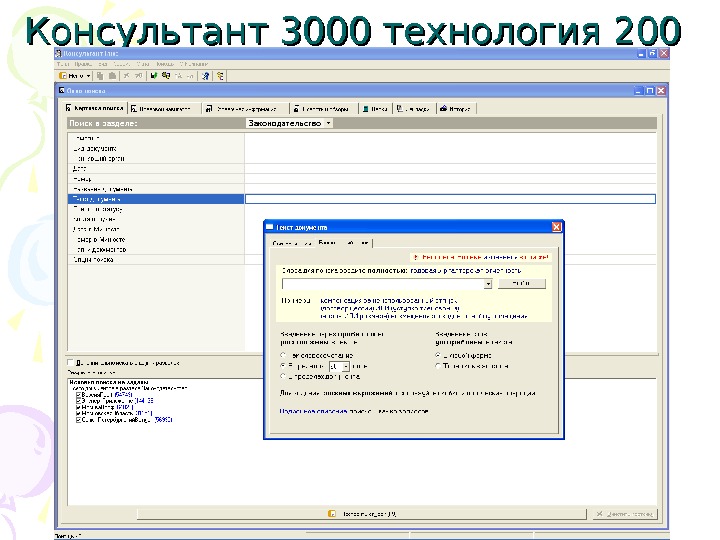Open the Закладки tab
This screenshot has height=540, width=720.
pos(413,109)
